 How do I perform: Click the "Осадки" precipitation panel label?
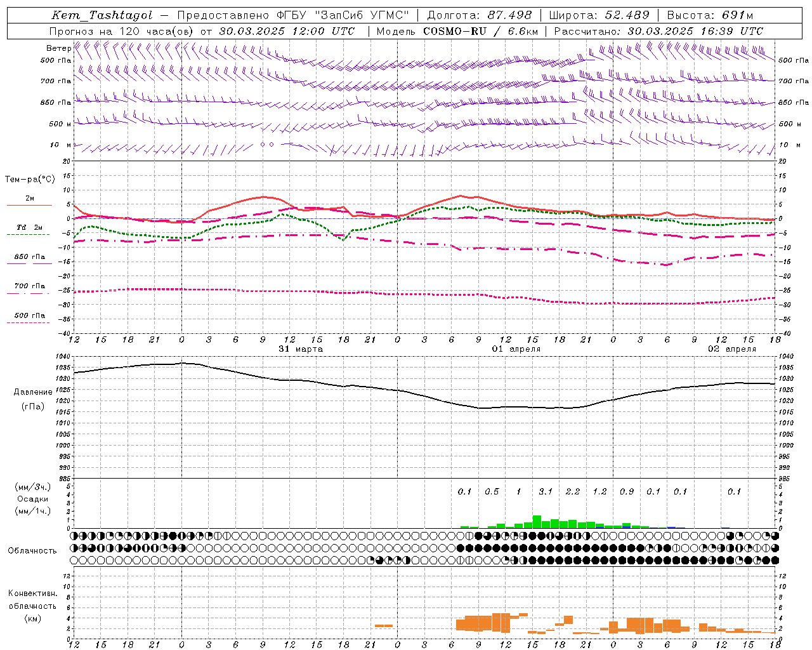tap(33, 500)
